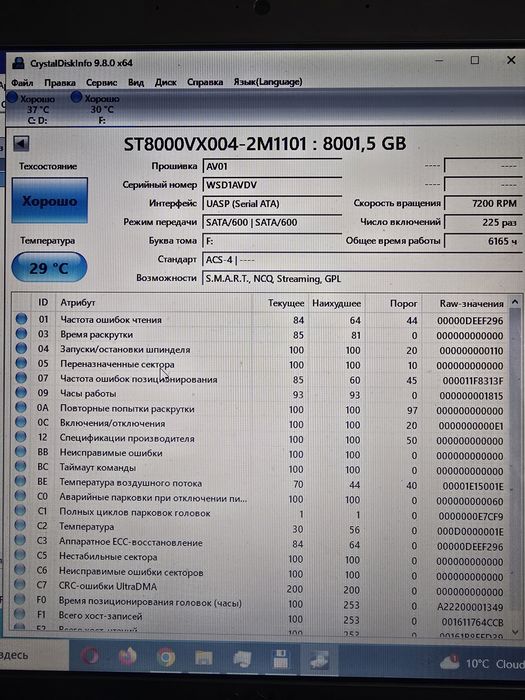Screen dimensions: 525x700
Task: Open Firefox from the taskbar
Action: (127, 658)
